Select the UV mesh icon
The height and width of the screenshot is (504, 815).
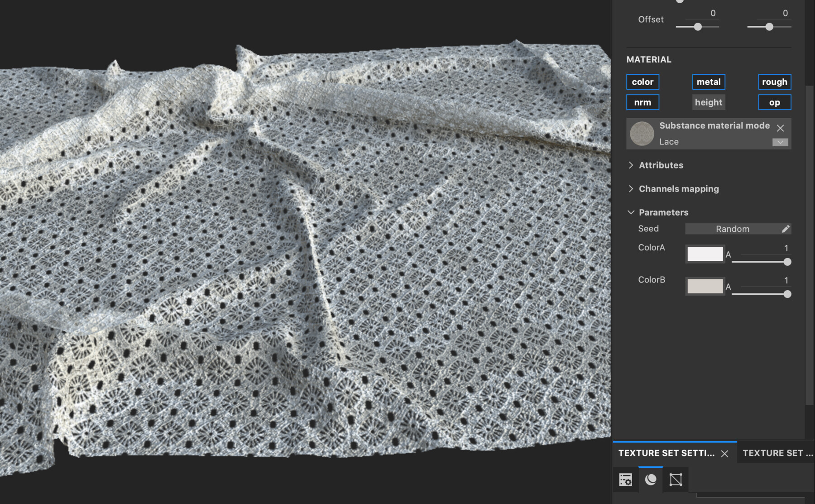tap(675, 480)
